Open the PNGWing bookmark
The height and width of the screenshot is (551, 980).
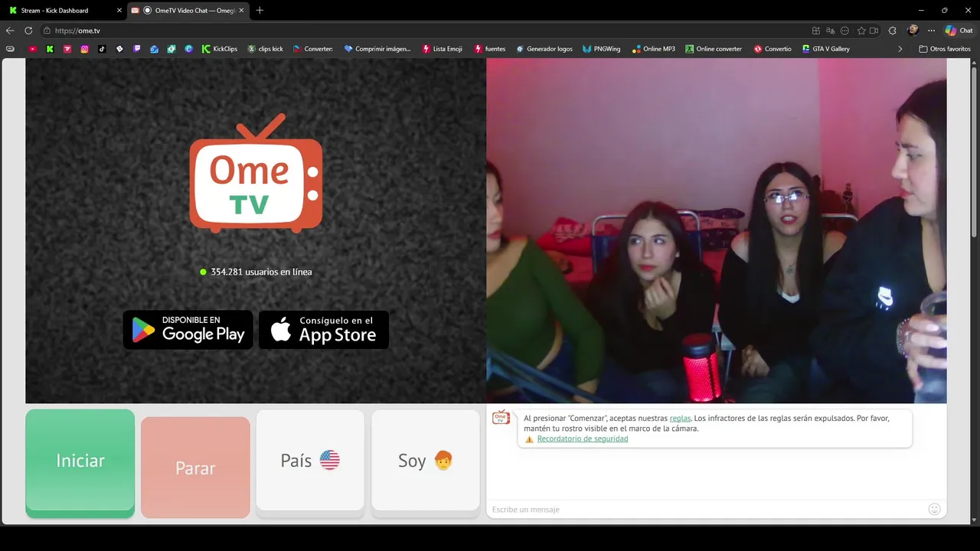tap(602, 49)
